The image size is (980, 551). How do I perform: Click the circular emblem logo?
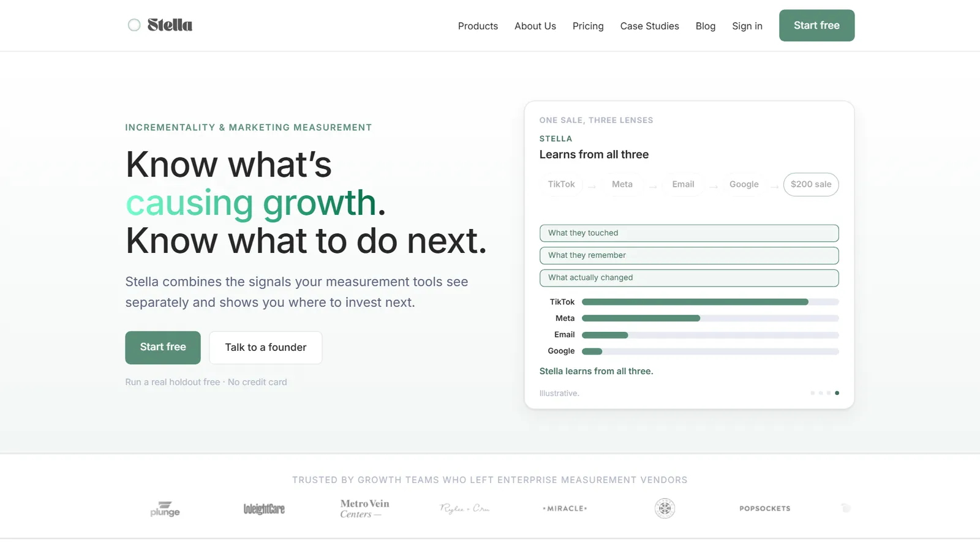pos(665,508)
